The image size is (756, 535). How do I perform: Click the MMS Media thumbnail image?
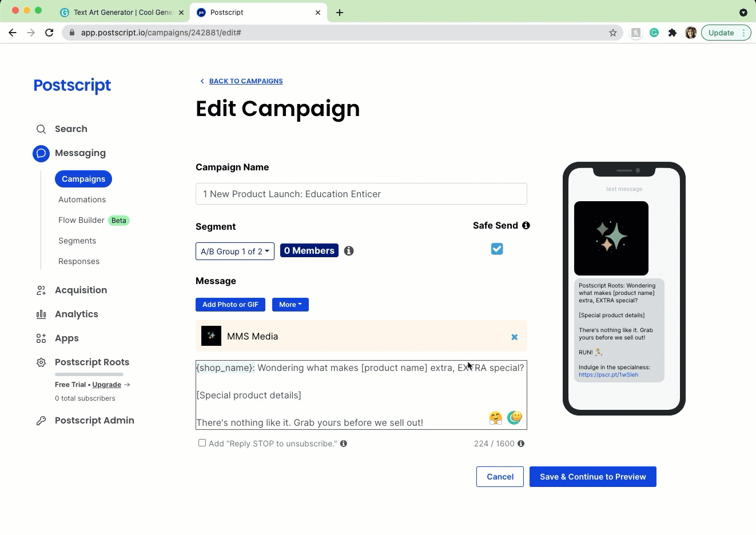pyautogui.click(x=211, y=336)
